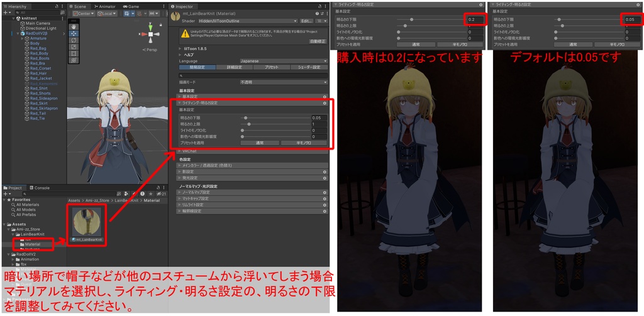Select the Rotate tool in Scene toolbar
644x316 pixels.
coord(74,40)
